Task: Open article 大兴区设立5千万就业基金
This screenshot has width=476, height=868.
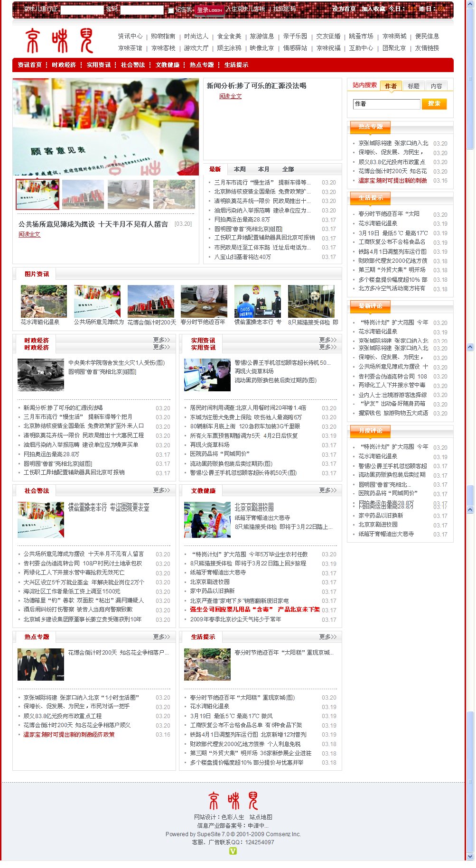Action: click(84, 582)
